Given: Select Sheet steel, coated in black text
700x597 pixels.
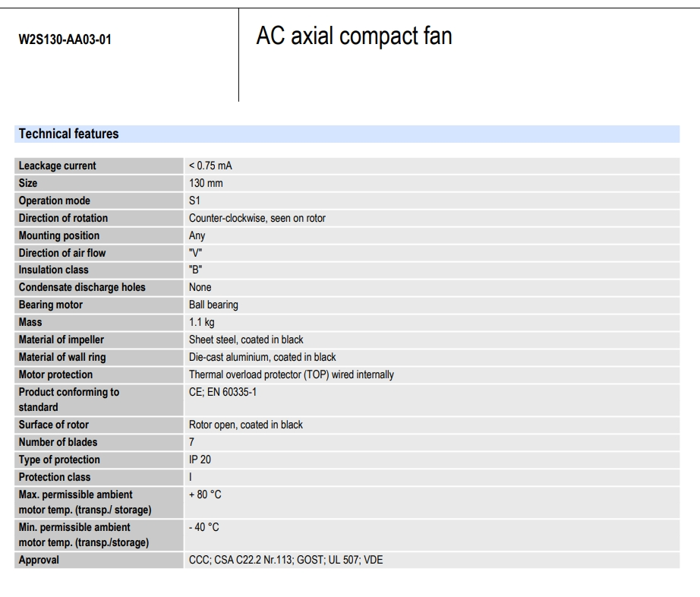Looking at the screenshot, I should click(246, 340).
